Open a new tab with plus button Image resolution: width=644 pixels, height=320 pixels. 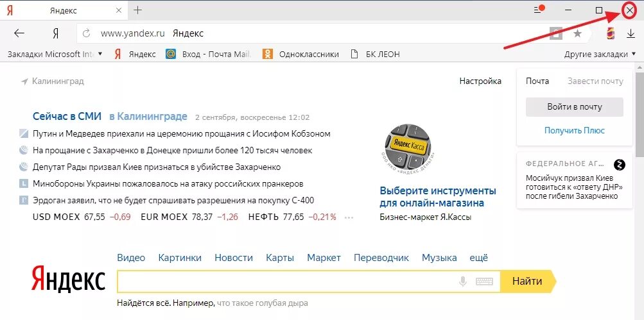coord(138,10)
